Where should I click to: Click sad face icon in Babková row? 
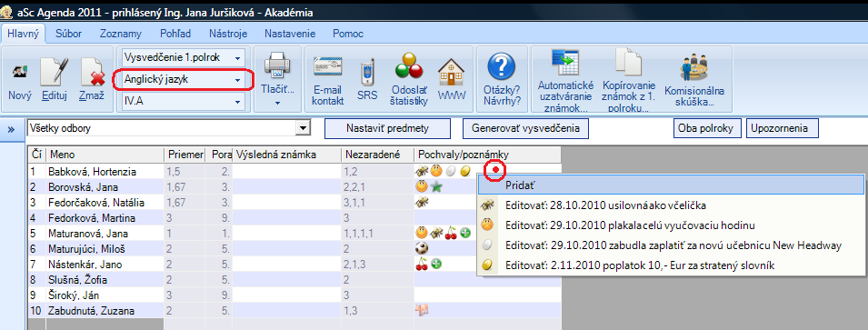(436, 172)
